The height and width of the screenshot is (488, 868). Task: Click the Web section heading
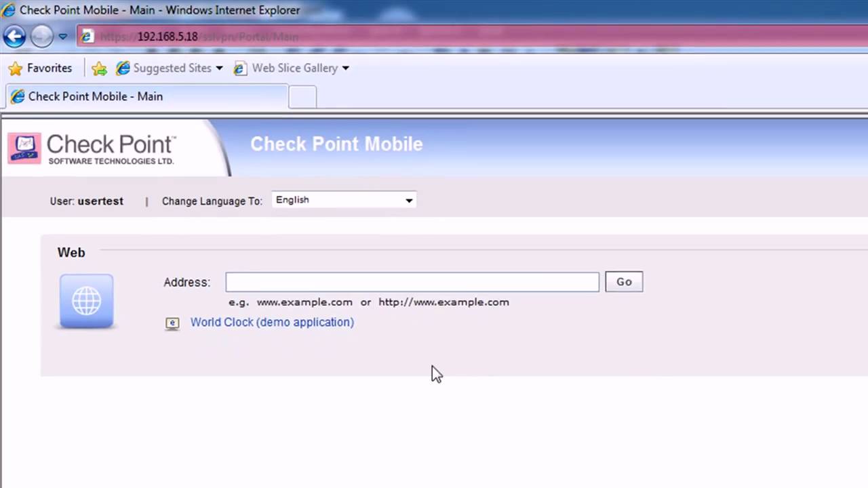click(71, 252)
